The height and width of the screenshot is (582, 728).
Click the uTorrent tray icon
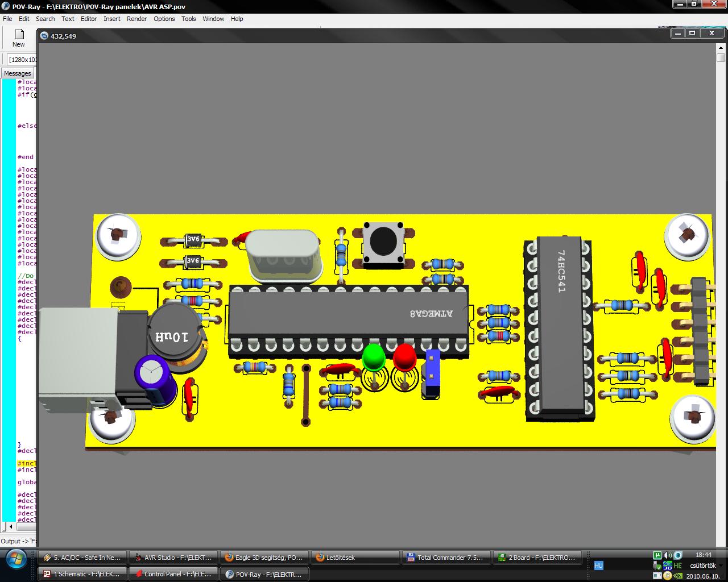(657, 555)
